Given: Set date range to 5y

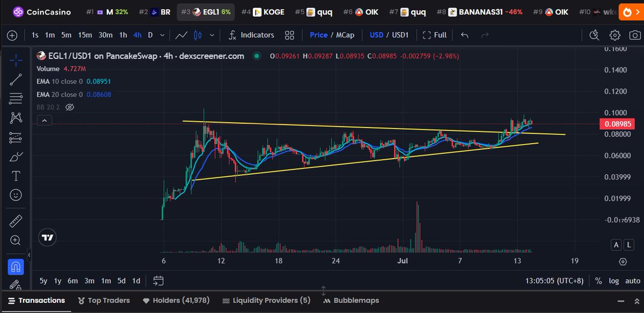Looking at the screenshot, I should click(43, 281).
